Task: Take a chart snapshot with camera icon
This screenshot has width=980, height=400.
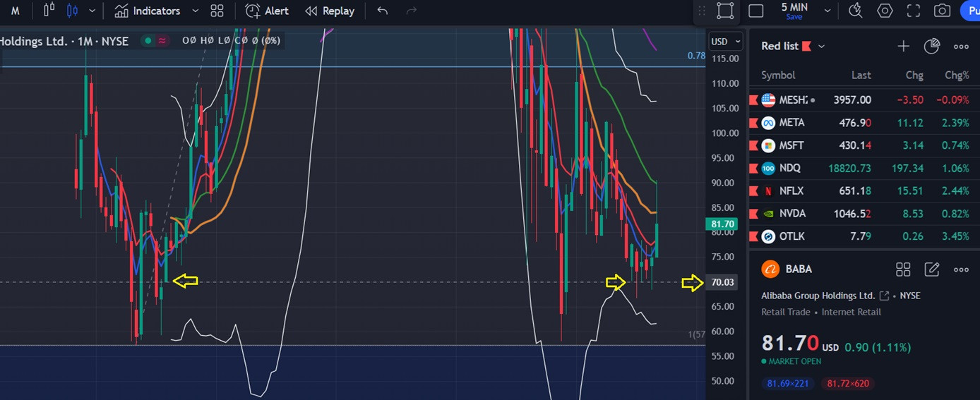Action: pyautogui.click(x=942, y=11)
